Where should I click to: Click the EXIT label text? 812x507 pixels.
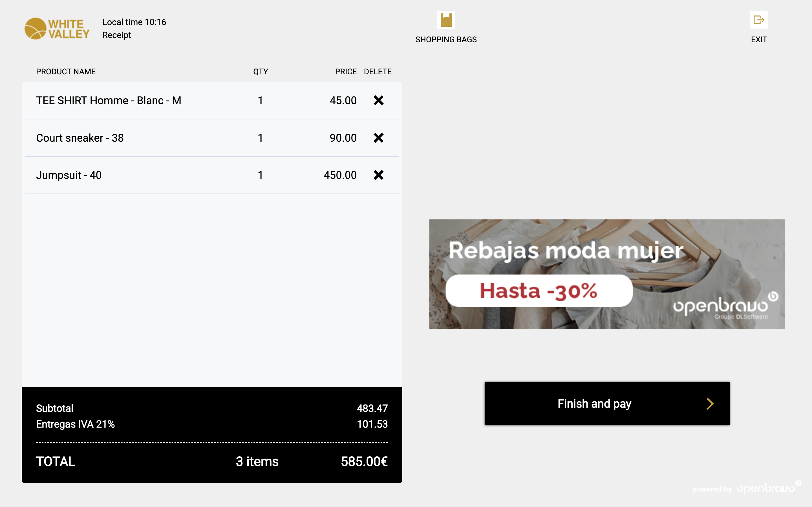[759, 39]
